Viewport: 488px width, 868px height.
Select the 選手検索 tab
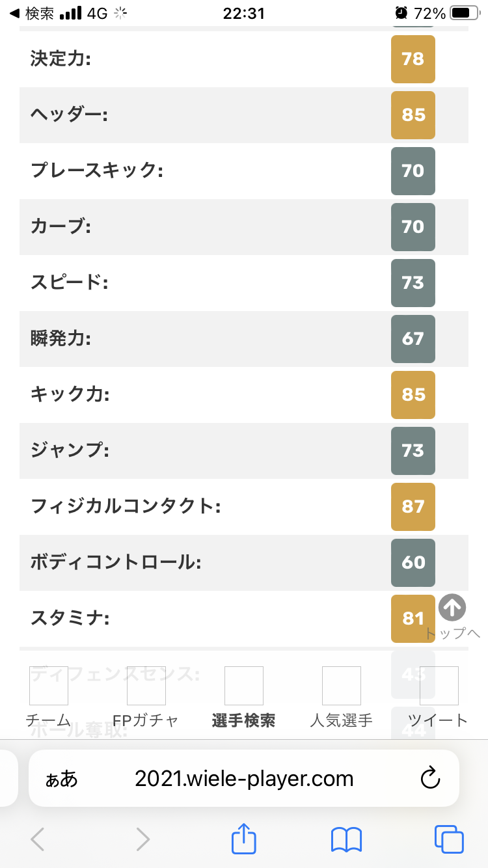click(x=244, y=697)
